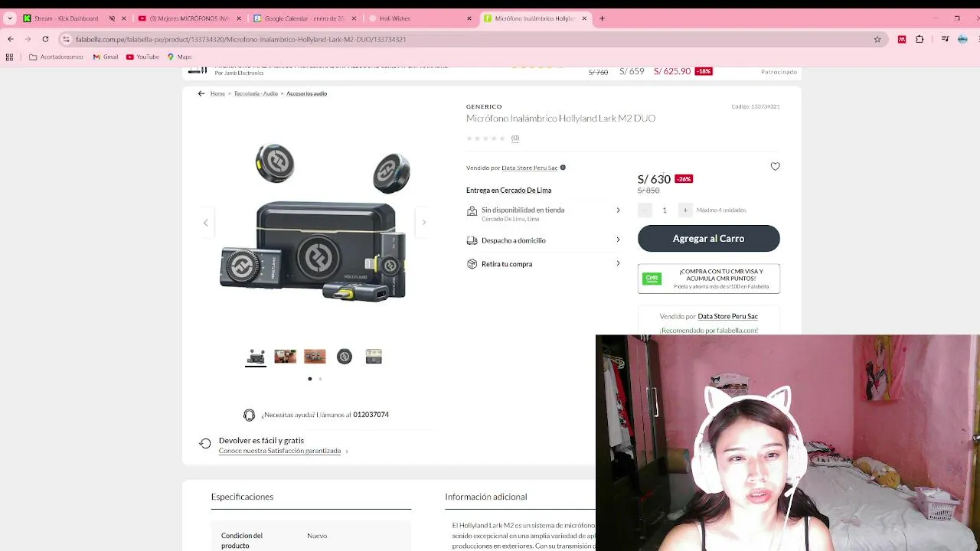This screenshot has width=980, height=551.
Task: Click the breadcrumb back arrow
Action: point(201,93)
